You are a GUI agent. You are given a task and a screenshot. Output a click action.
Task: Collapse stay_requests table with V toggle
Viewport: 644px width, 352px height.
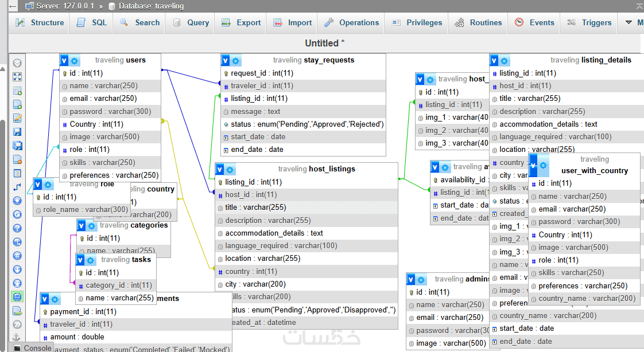pos(226,61)
